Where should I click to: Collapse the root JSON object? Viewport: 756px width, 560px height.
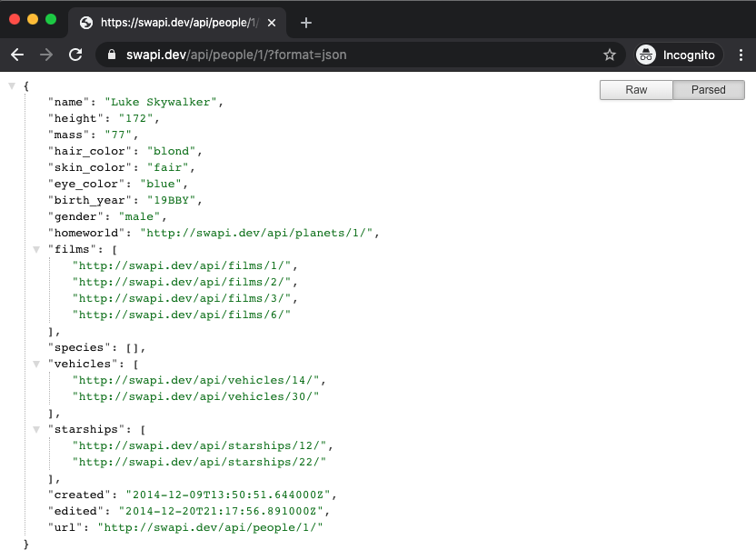[x=12, y=85]
